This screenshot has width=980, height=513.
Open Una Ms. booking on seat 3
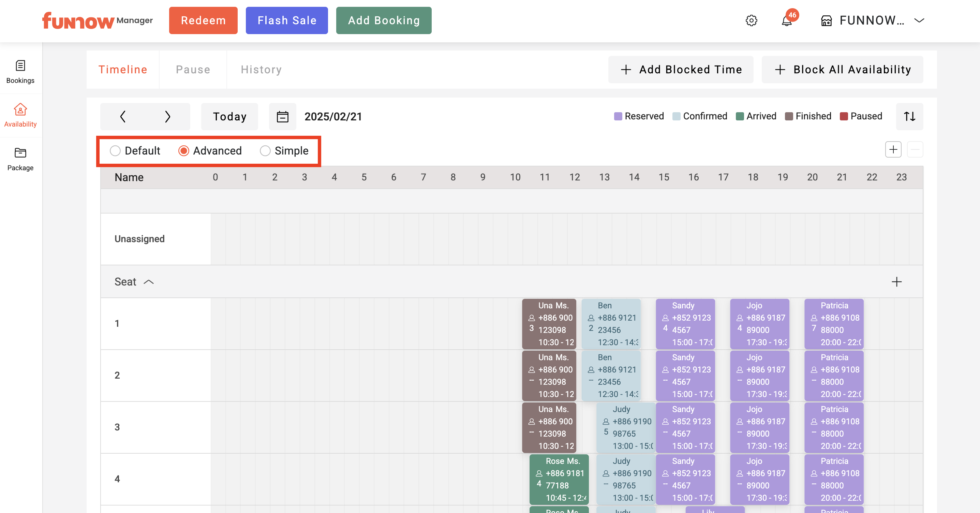tap(549, 427)
